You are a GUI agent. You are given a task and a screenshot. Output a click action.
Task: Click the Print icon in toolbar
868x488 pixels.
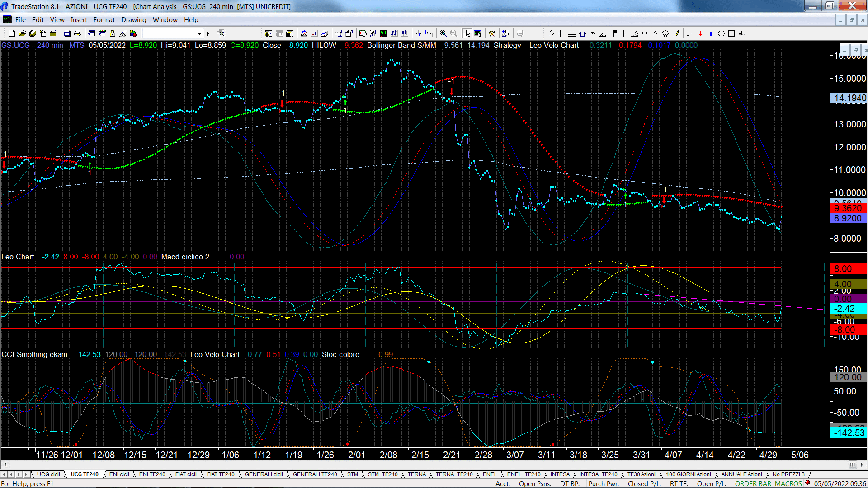coord(78,33)
